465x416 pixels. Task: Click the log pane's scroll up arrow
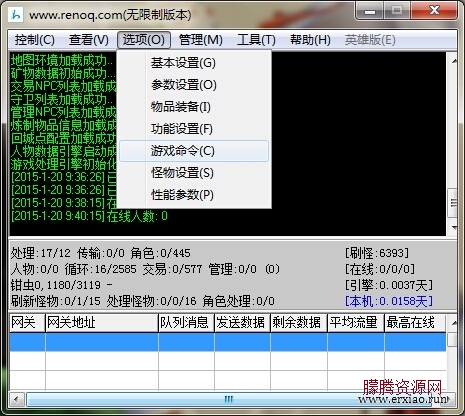coord(454,61)
